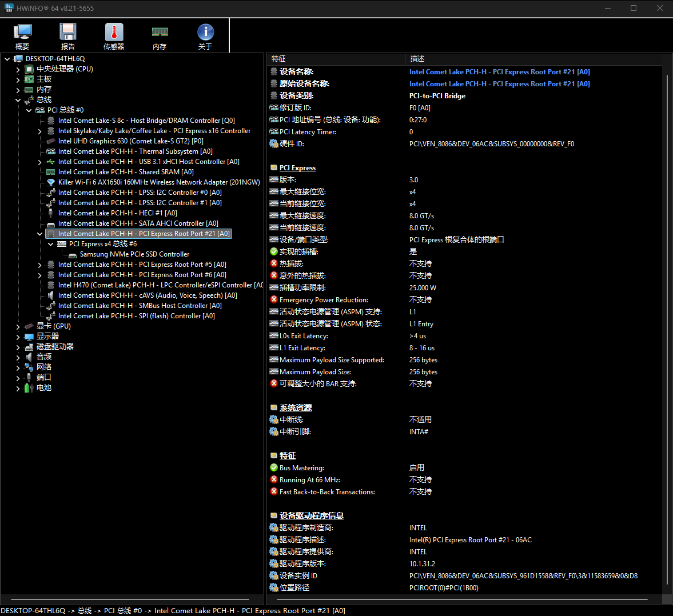Select the SMBus Host Controller tree item
Image resolution: width=673 pixels, height=616 pixels.
click(140, 306)
